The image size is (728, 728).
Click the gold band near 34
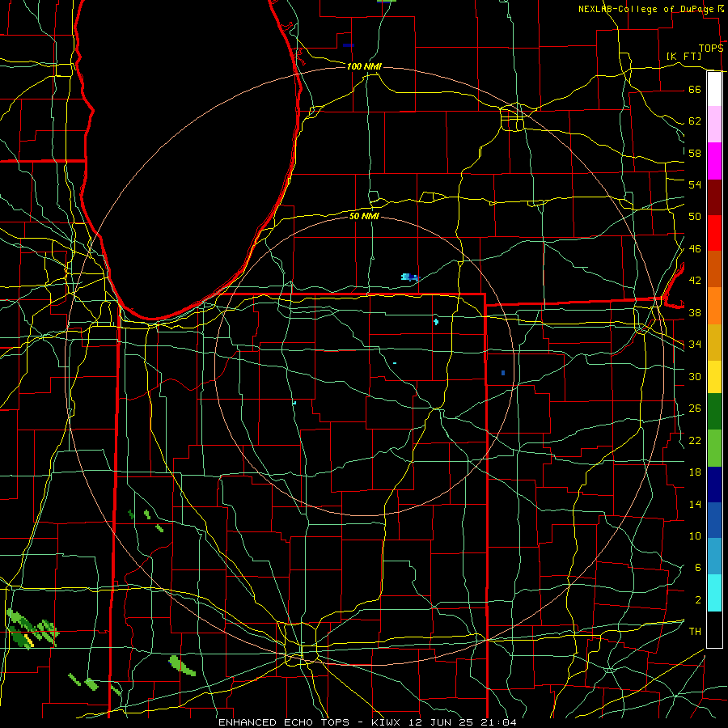coord(714,342)
